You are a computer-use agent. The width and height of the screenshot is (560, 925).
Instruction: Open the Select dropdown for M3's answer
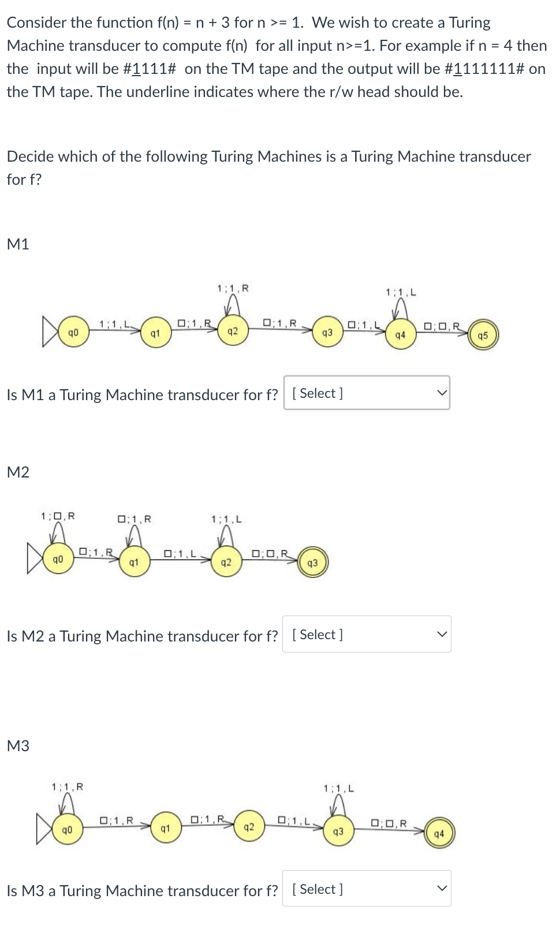pyautogui.click(x=367, y=889)
